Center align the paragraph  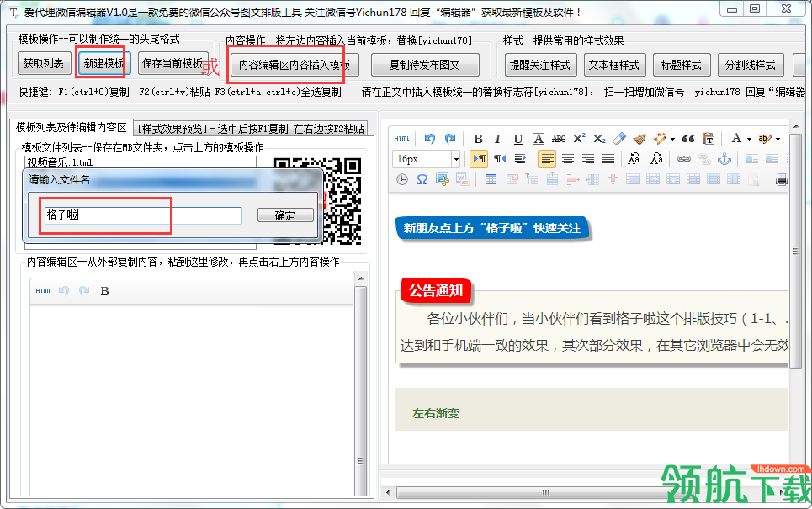[568, 159]
